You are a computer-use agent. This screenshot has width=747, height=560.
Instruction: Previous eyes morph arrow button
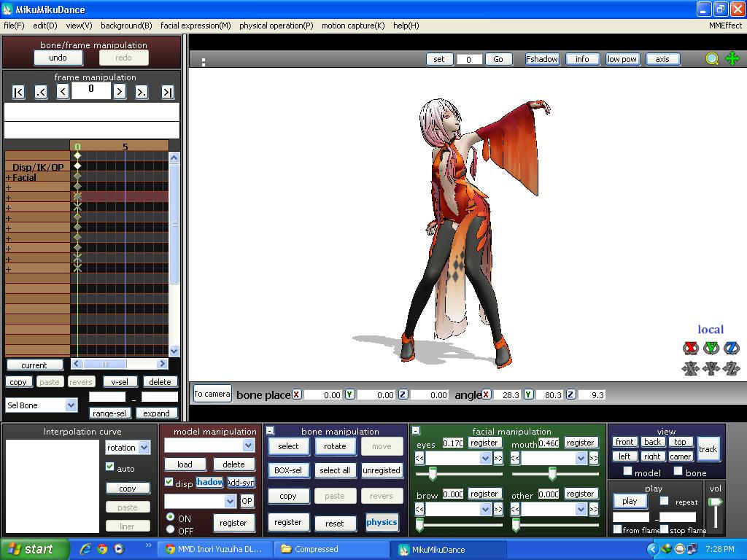(419, 458)
